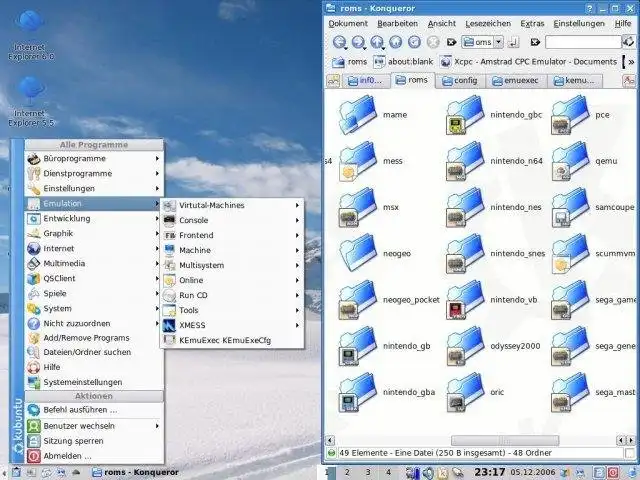Open Systemeinstellungen from K menu
This screenshot has width=640, height=480.
click(94, 382)
